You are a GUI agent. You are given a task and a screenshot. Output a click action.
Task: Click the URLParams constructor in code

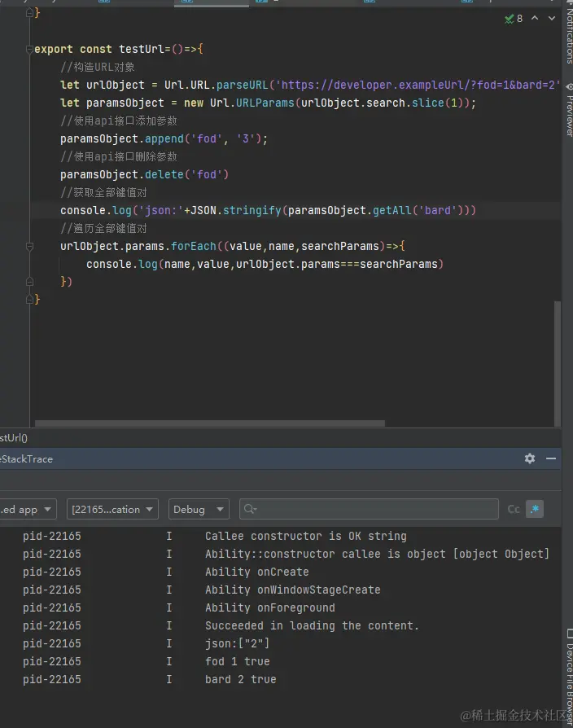click(265, 103)
